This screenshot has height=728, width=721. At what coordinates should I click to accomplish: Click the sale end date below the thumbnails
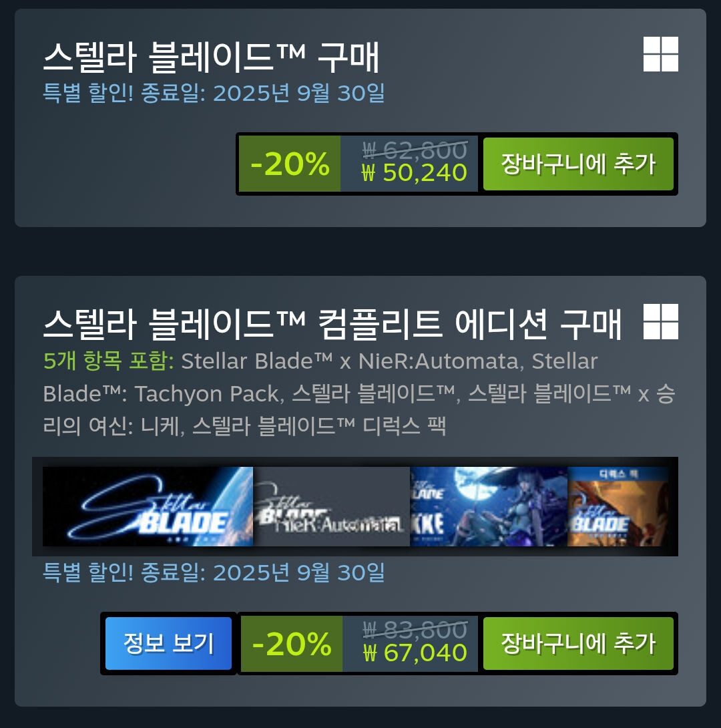pos(214,572)
